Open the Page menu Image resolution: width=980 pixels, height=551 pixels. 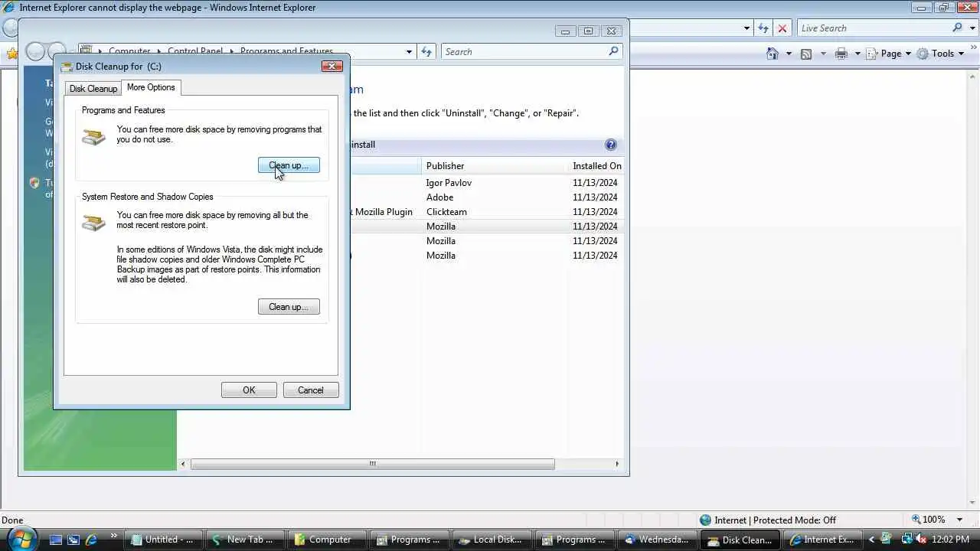[890, 54]
